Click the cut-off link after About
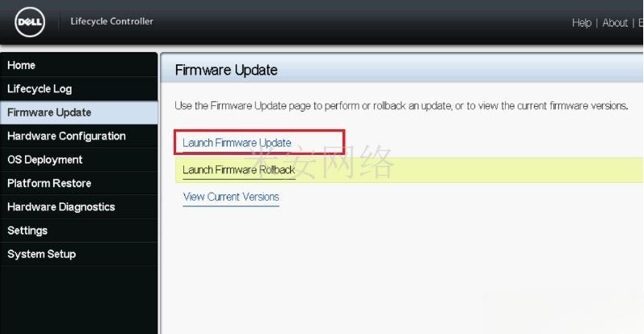The height and width of the screenshot is (334, 644). [x=641, y=23]
